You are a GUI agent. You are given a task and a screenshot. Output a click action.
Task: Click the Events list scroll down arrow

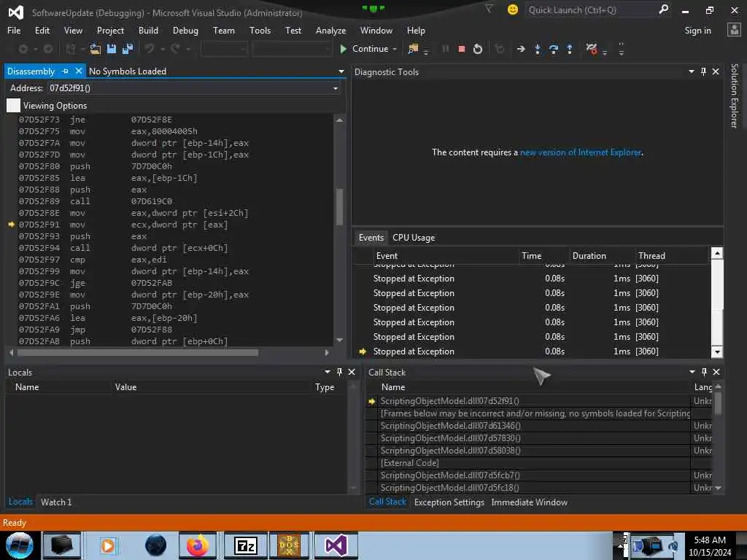coord(716,352)
